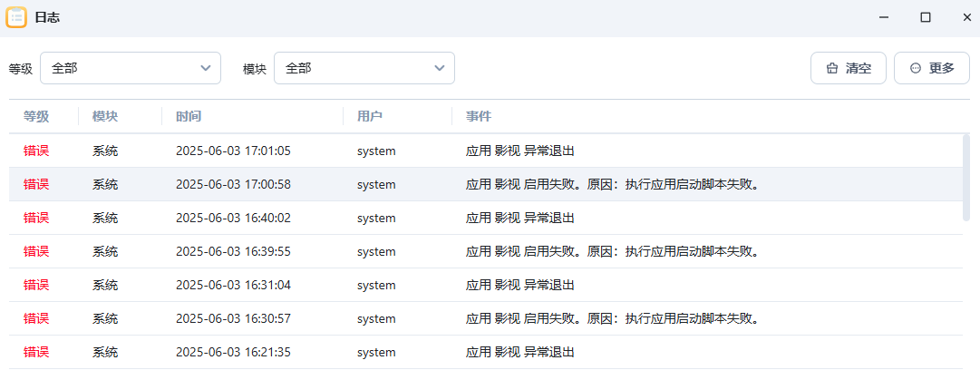The width and height of the screenshot is (980, 370).
Task: Select the log timestamp 2025-06-03 16:39:55
Action: tap(233, 252)
